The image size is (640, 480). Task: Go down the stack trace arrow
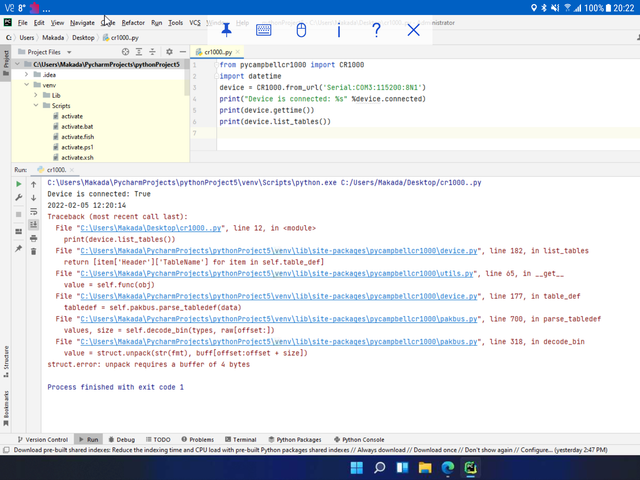pos(33,198)
